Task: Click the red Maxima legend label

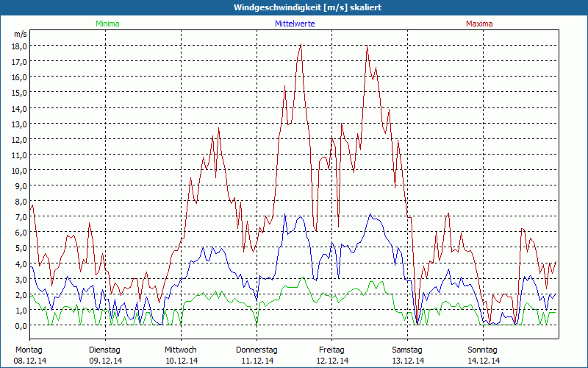Action: click(479, 24)
